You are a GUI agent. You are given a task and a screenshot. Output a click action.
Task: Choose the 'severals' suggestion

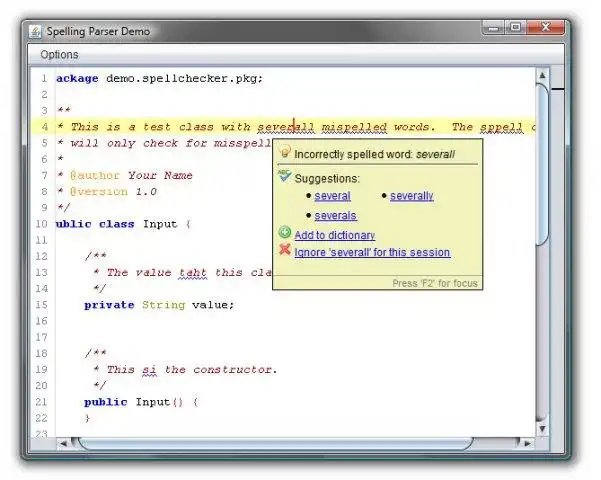[x=335, y=215]
